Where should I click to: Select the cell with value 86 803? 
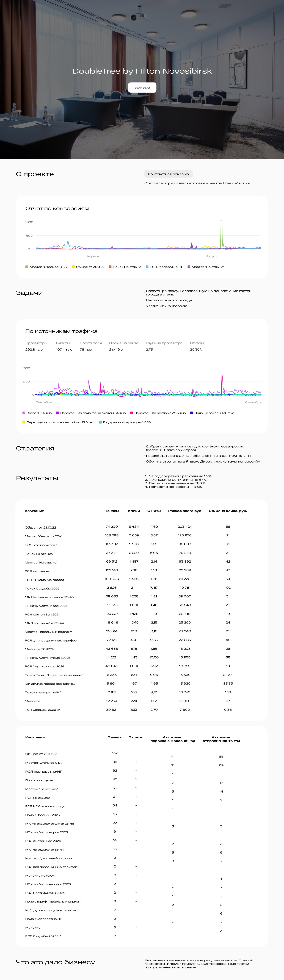[x=185, y=544]
